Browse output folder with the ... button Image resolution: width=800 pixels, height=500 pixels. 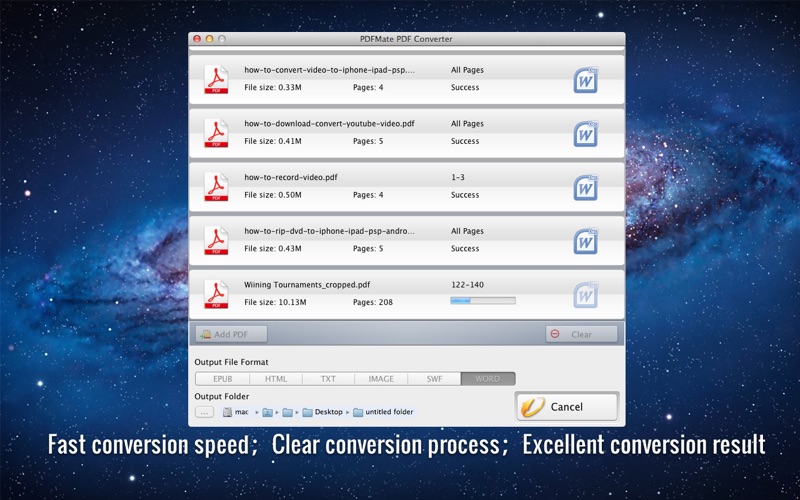click(204, 412)
